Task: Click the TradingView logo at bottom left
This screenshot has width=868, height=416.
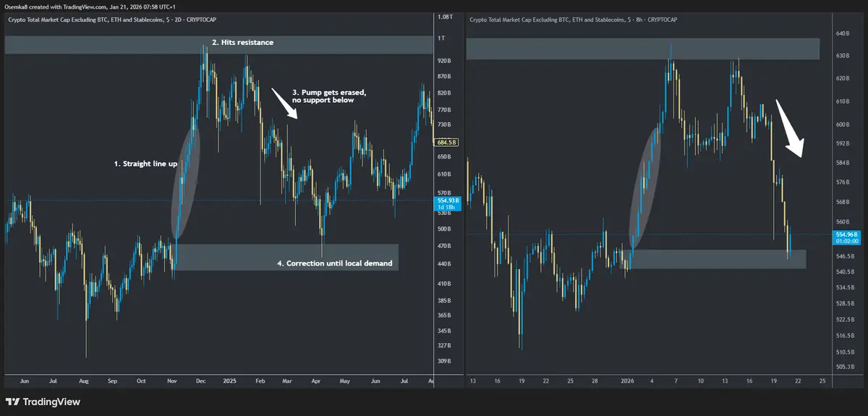Action: point(43,402)
